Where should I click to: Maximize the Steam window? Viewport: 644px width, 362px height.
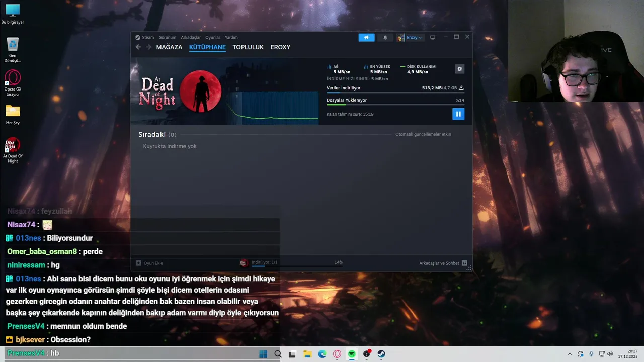(456, 37)
